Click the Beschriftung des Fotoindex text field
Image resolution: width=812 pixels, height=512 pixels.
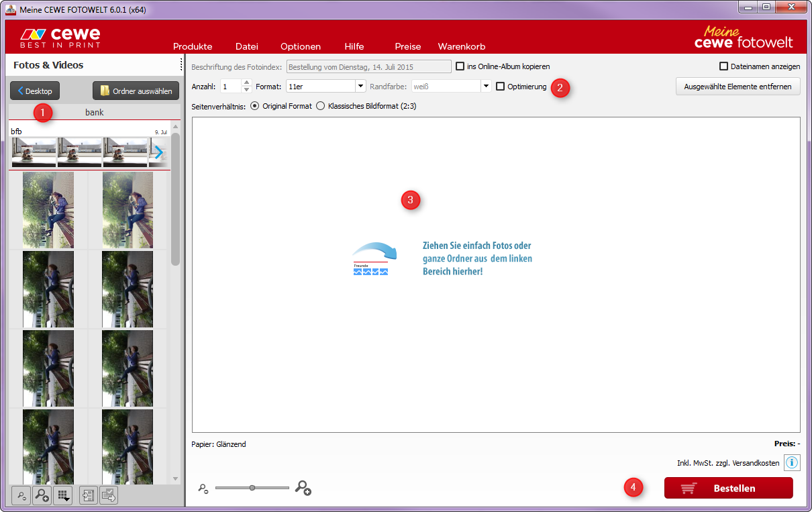[x=369, y=66]
